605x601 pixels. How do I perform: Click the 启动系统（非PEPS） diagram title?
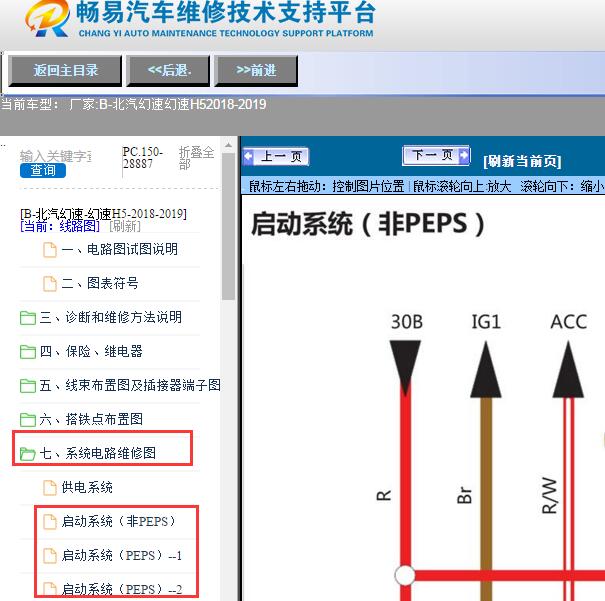368,223
